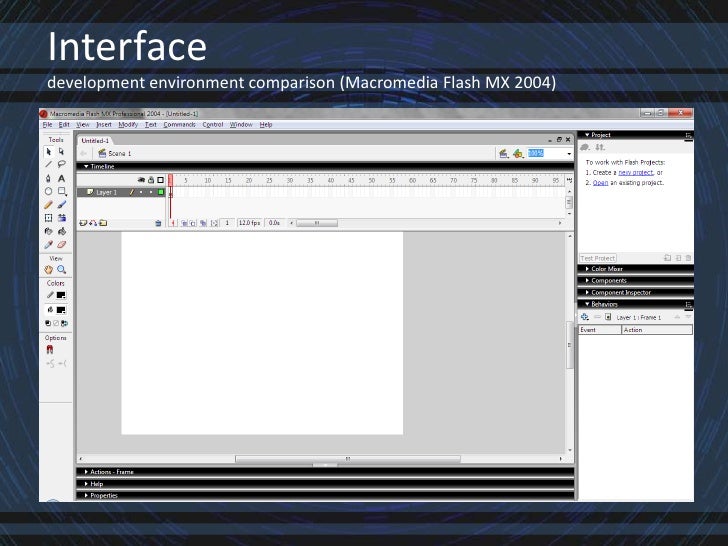Viewport: 728px width, 546px height.
Task: Select the Free Transform tool
Action: click(49, 218)
